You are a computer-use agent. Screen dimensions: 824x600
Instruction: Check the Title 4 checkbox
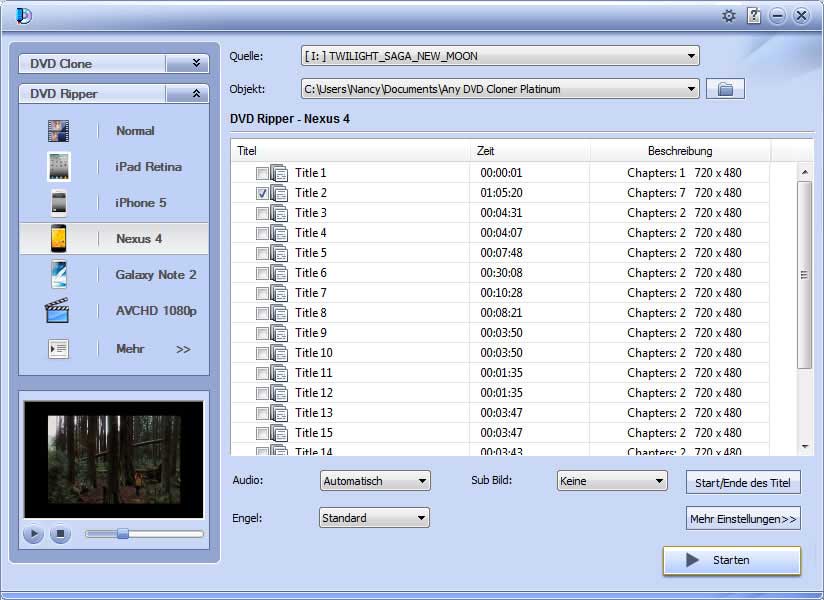tap(262, 233)
